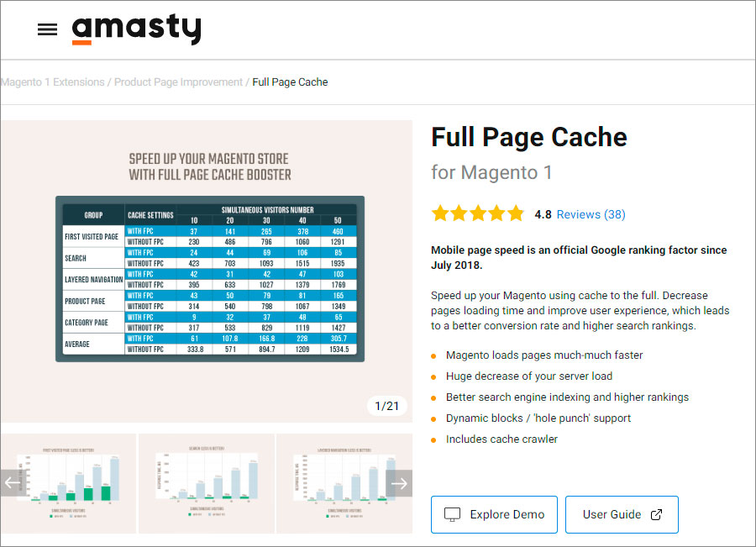Go to Magento 1 Extensions breadcrumb
The height and width of the screenshot is (547, 756).
pos(53,82)
